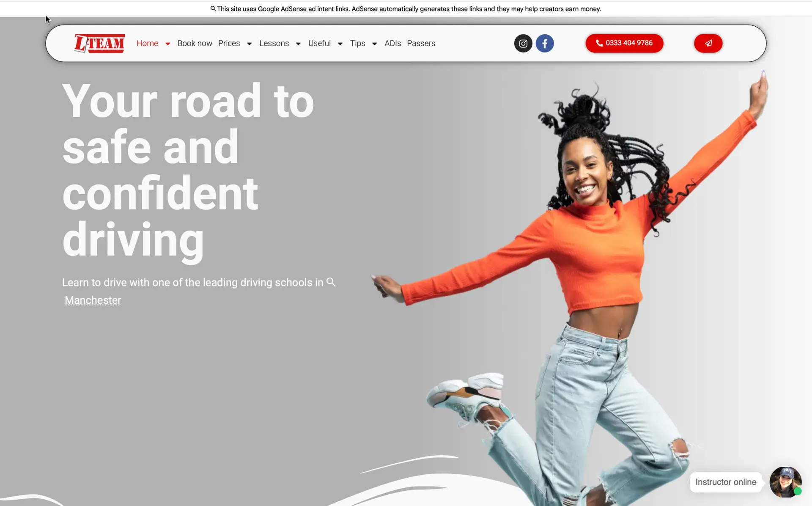Expand the Home dropdown arrow
This screenshot has width=812, height=506.
(167, 44)
